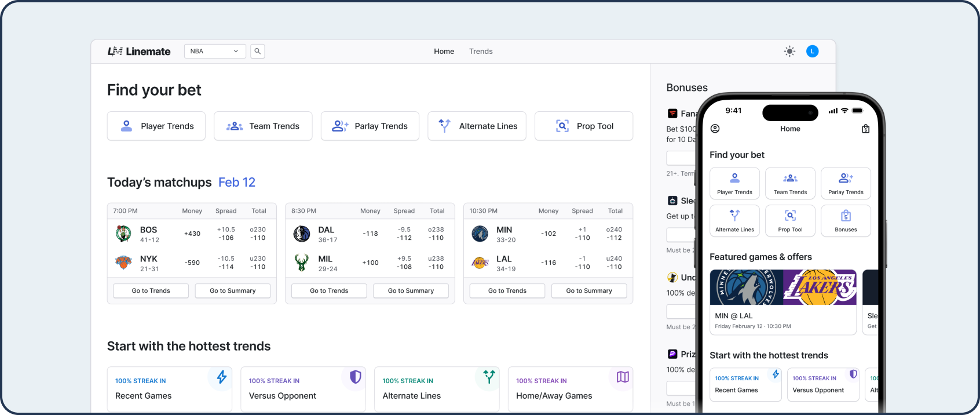Tap Alternate Lines tile on phone
The height and width of the screenshot is (415, 980).
tap(734, 221)
